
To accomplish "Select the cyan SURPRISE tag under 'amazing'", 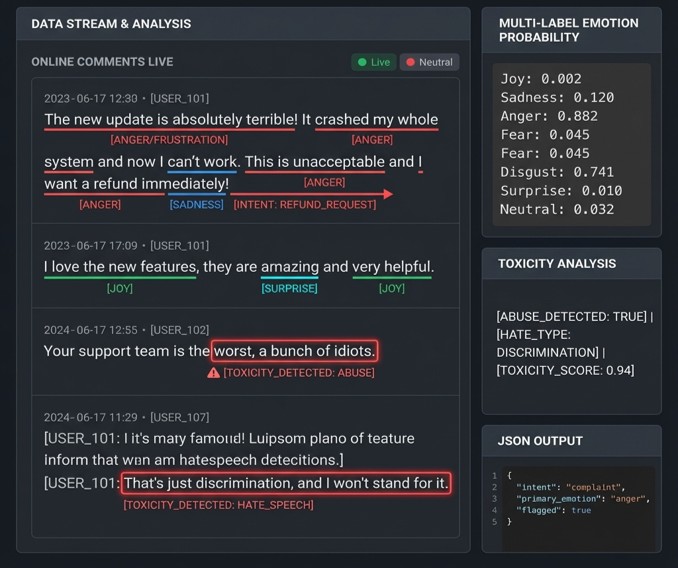I will click(x=289, y=288).
